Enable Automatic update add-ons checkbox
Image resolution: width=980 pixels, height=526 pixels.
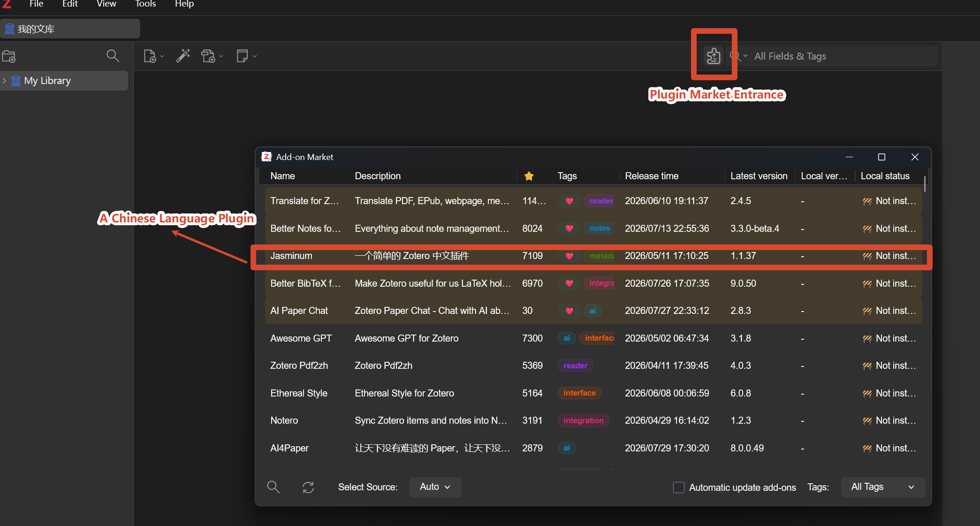(x=678, y=488)
